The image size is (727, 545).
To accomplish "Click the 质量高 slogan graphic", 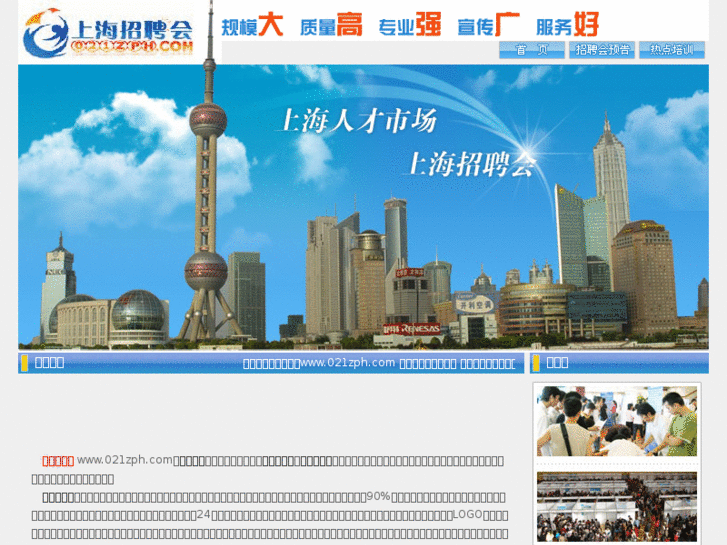I will 331,25.
